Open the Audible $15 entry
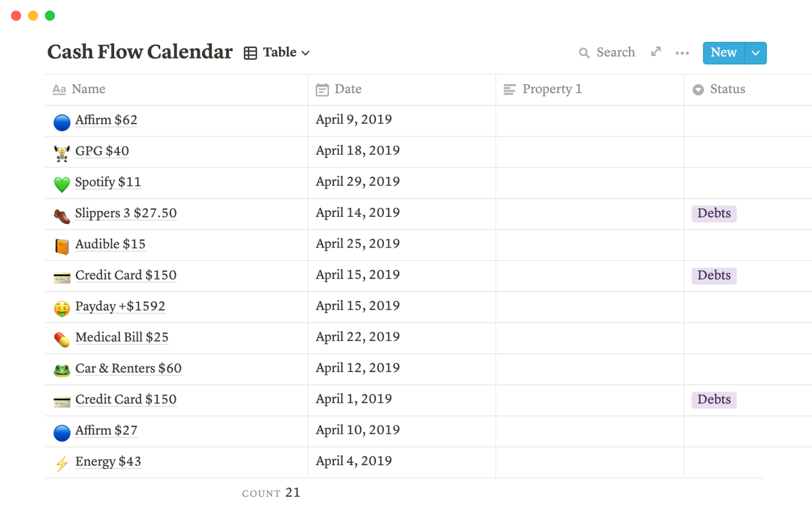Screen dimensions: 812x508 point(110,244)
